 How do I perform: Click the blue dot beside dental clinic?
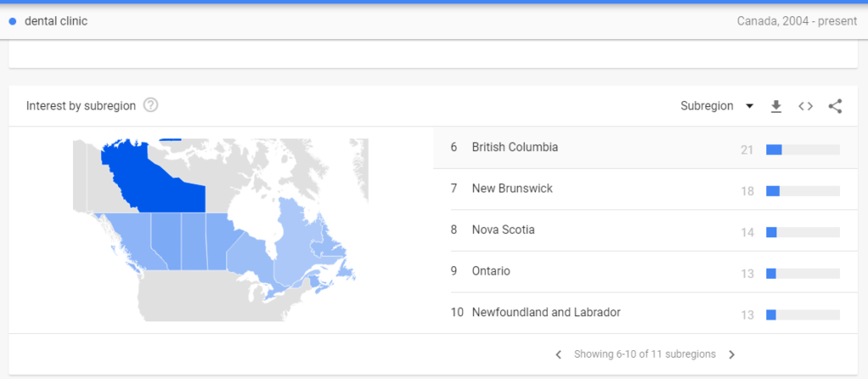[13, 21]
